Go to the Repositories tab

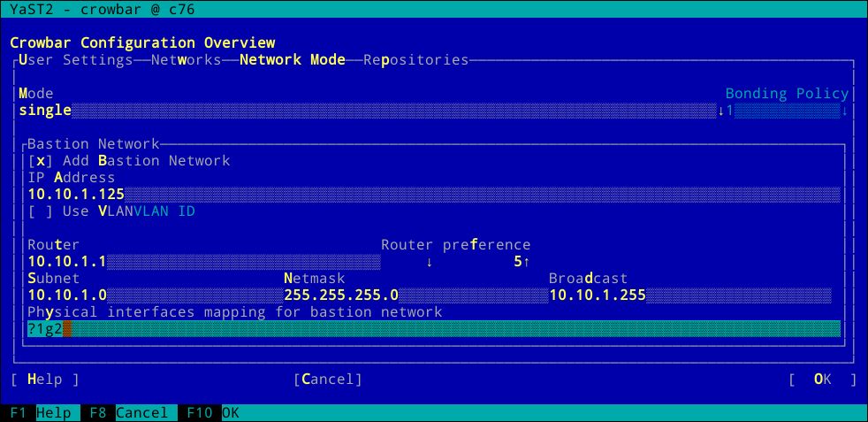click(415, 60)
